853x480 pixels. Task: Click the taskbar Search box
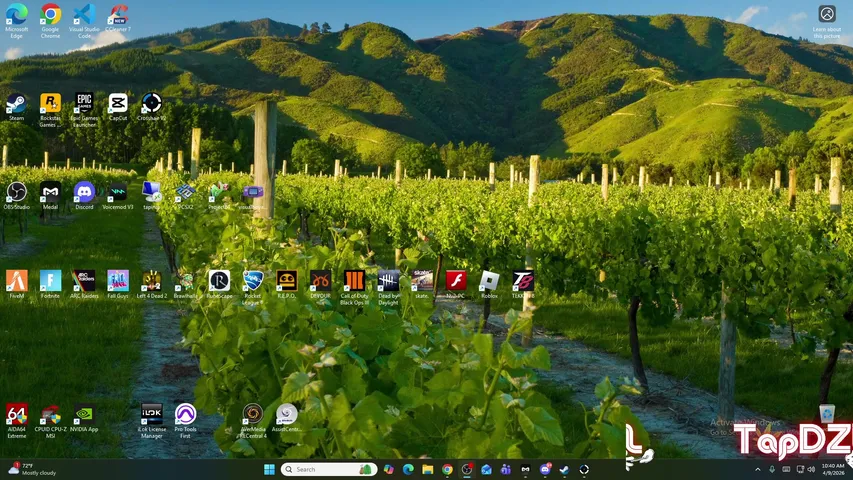329,469
